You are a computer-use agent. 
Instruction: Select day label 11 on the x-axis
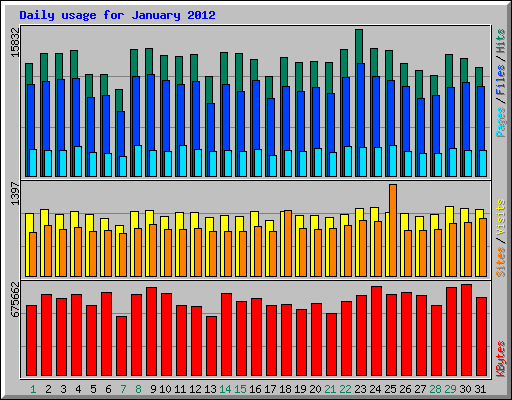(180, 389)
